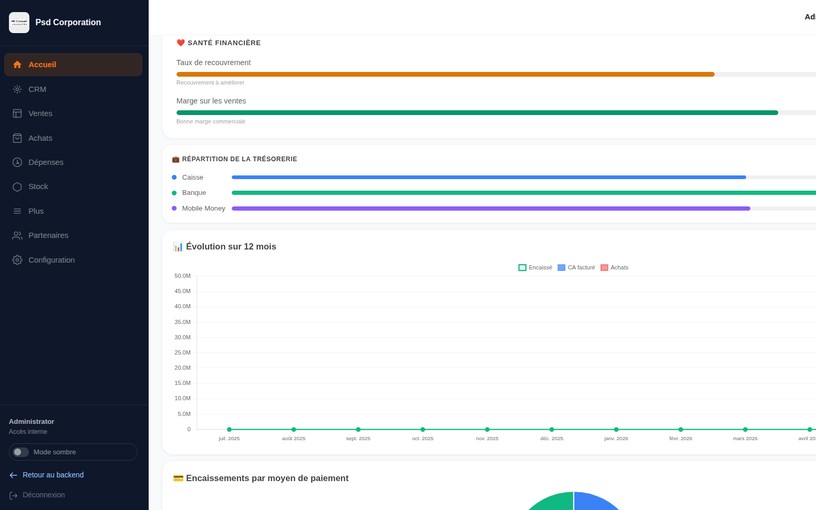The width and height of the screenshot is (816, 510).
Task: Click the heart icon by Santé Financière
Action: [x=181, y=43]
